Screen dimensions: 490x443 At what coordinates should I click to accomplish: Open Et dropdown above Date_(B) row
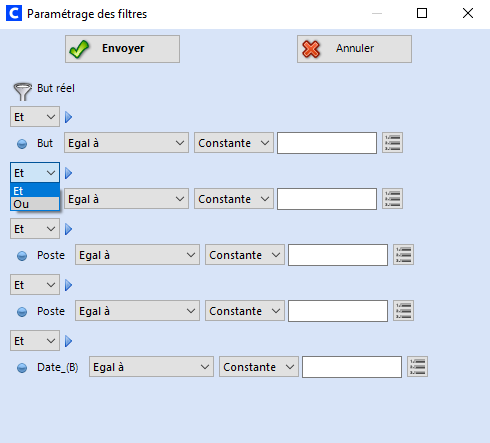coord(35,341)
